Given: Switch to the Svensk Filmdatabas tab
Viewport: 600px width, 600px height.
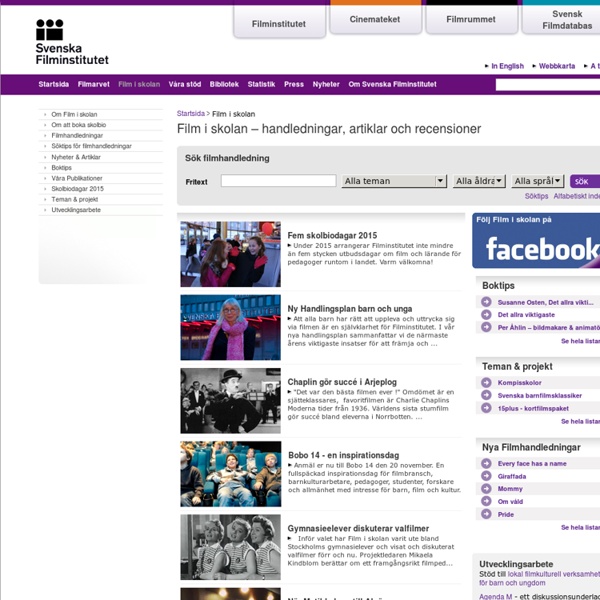Looking at the screenshot, I should point(562,20).
